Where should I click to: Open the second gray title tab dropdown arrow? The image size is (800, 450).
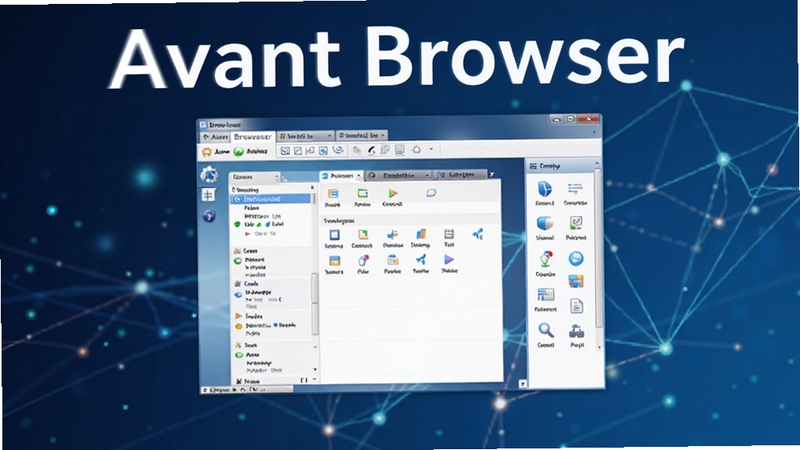pyautogui.click(x=383, y=135)
